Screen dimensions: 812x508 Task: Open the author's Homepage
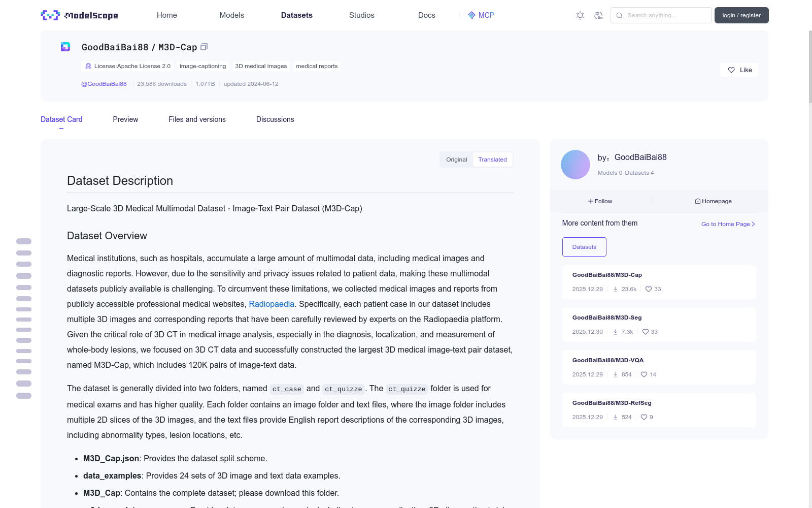pos(713,201)
